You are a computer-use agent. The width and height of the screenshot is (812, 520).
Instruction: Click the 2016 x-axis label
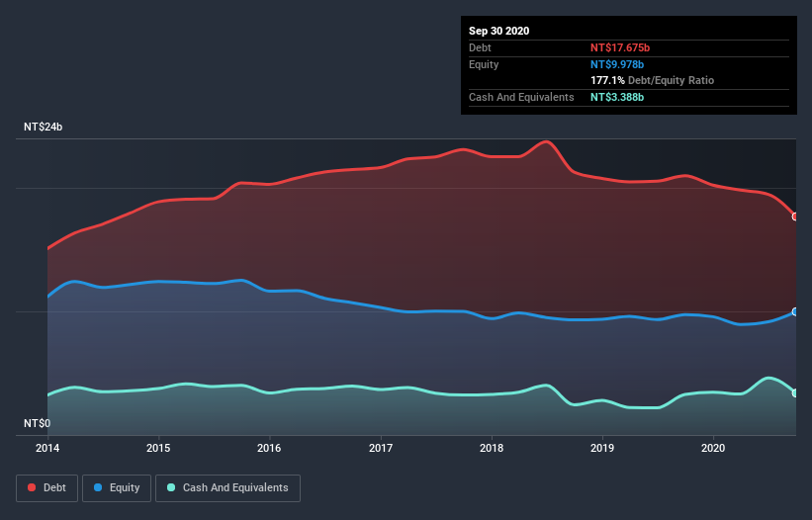pos(269,448)
